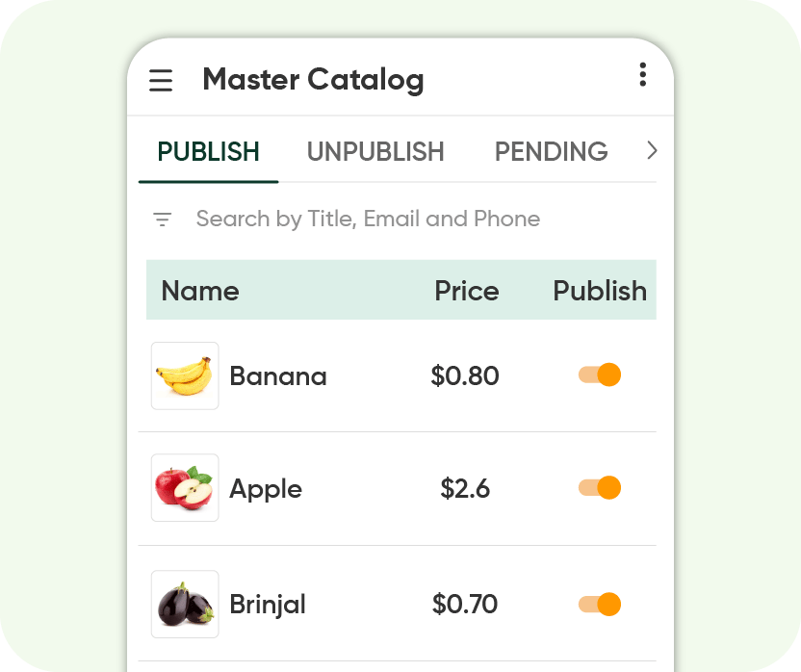Disable the publish switch for Banana
The height and width of the screenshot is (672, 801).
click(599, 375)
